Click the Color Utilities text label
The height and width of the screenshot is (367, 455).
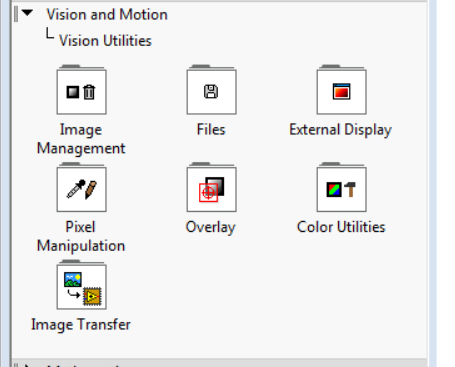click(x=341, y=227)
